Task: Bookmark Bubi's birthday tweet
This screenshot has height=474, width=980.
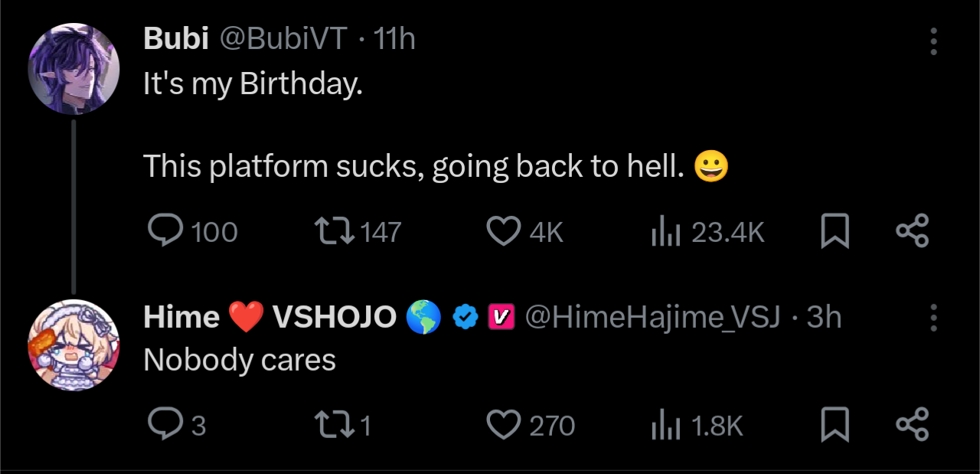Action: click(x=835, y=230)
